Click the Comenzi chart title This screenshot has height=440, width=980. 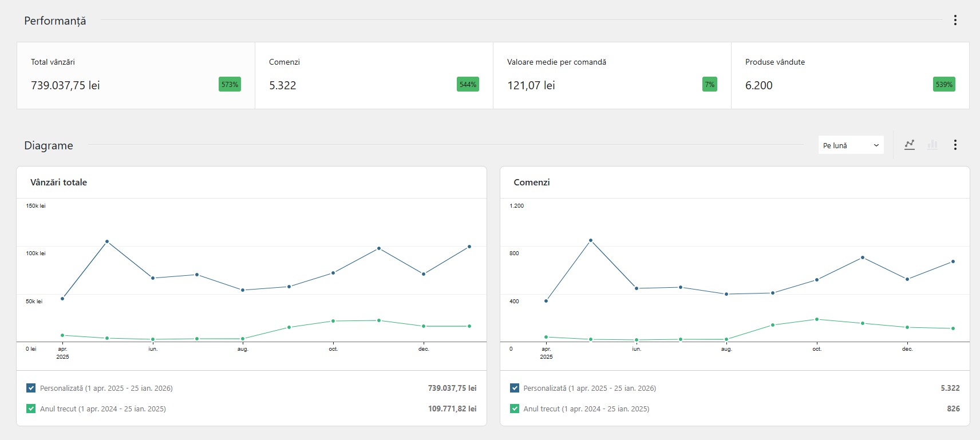[x=531, y=183]
